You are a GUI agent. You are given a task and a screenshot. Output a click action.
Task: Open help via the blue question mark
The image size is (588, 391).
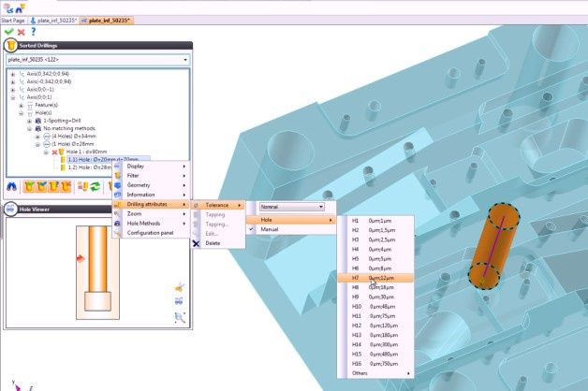click(34, 32)
